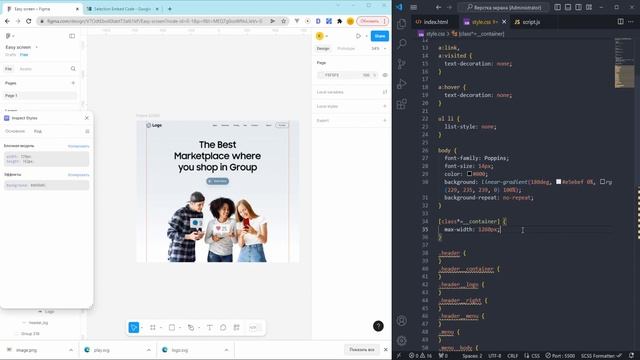Click the Port: 5500 status bar item

coord(560,356)
